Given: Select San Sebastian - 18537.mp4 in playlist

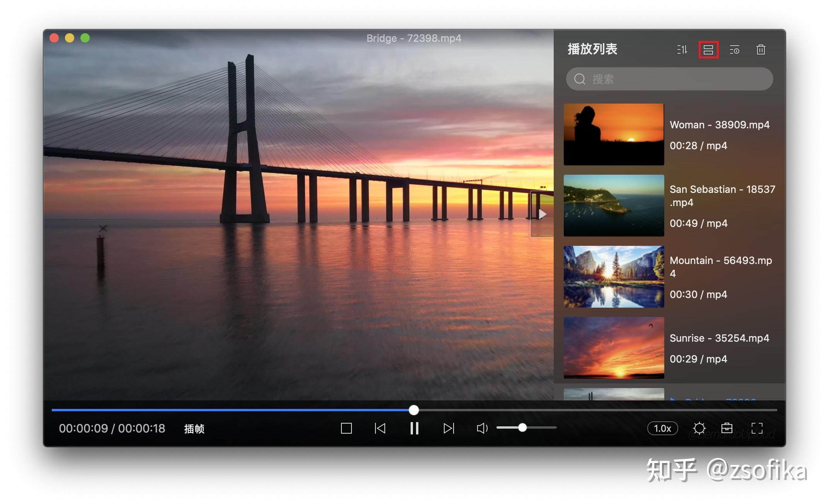Looking at the screenshot, I should coord(669,206).
